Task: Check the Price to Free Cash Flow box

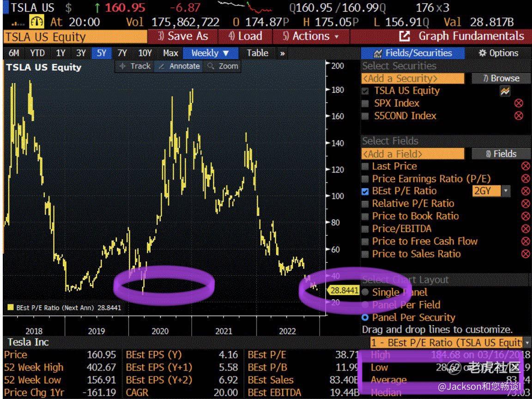Action: (x=365, y=241)
